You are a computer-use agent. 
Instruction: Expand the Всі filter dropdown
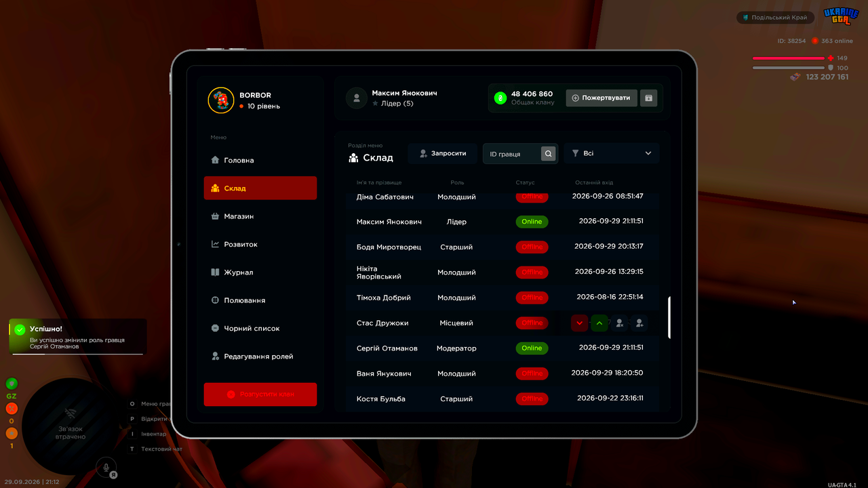click(612, 154)
